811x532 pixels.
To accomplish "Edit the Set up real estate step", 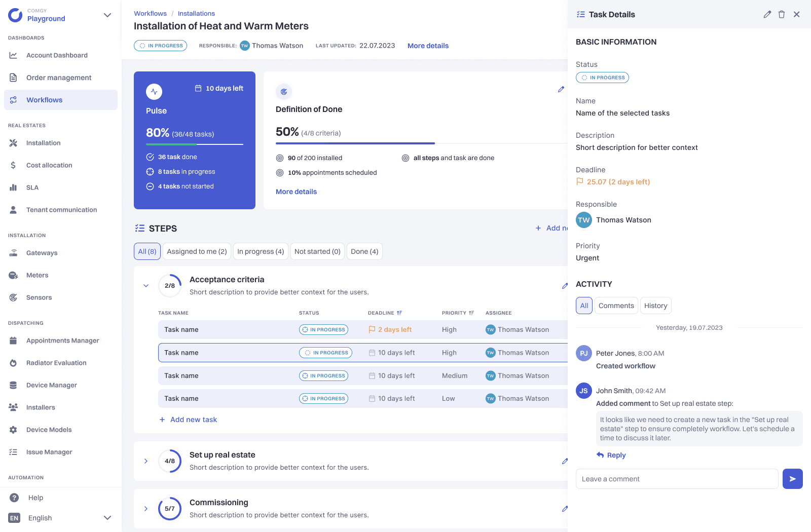I will click(x=565, y=461).
